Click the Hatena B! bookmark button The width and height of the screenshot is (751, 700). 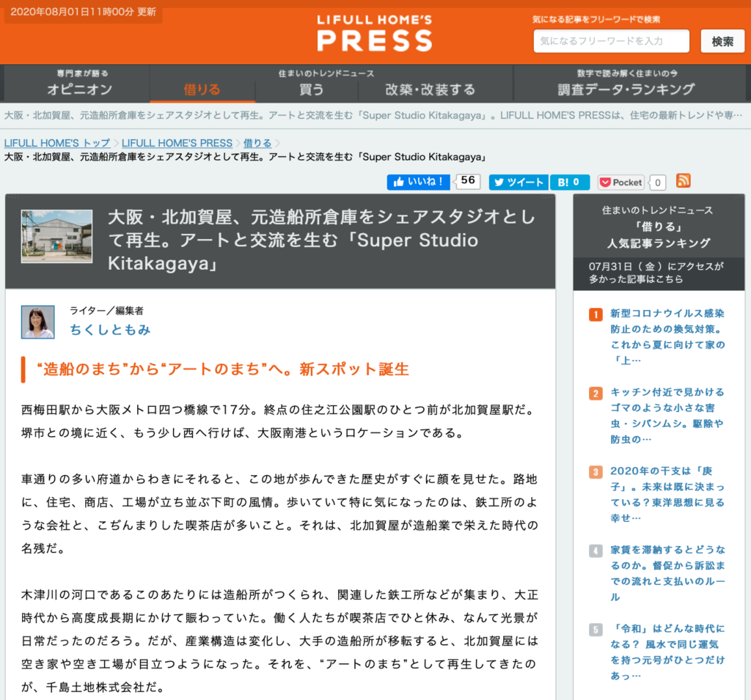point(570,182)
